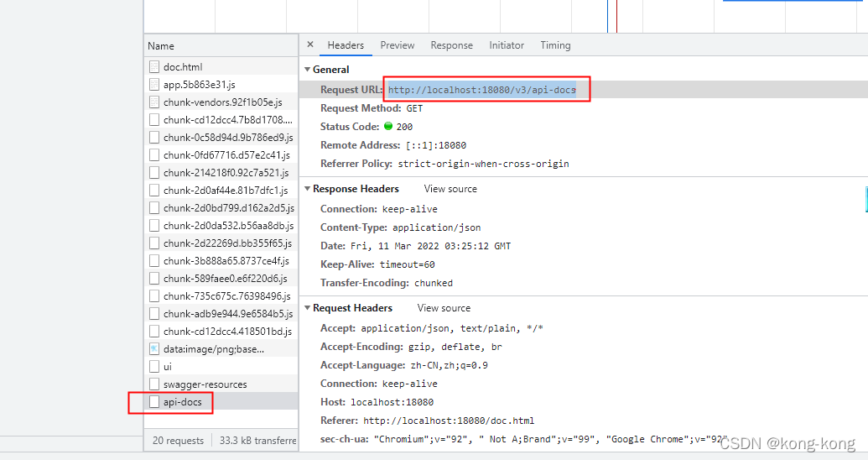The width and height of the screenshot is (868, 460).
Task: Close the request details panel
Action: tap(310, 44)
